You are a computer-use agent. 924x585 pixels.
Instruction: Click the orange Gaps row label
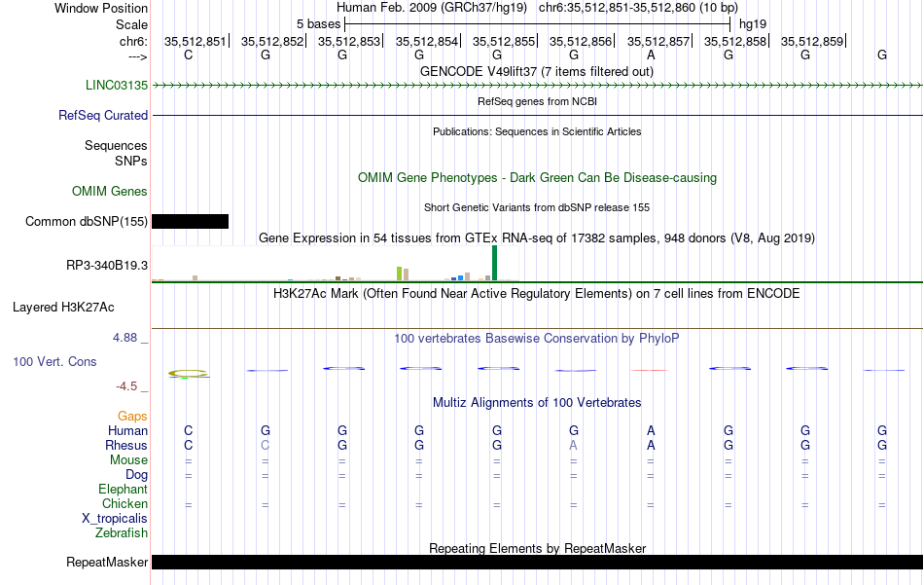(132, 417)
